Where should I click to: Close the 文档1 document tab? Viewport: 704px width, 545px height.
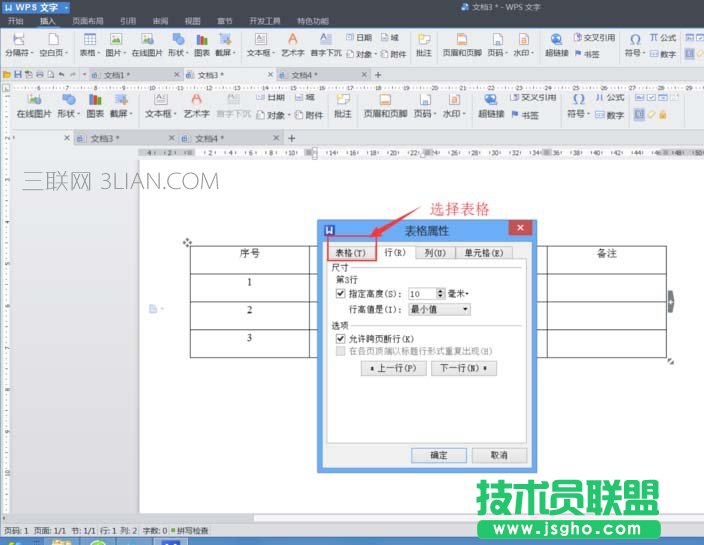[x=176, y=75]
